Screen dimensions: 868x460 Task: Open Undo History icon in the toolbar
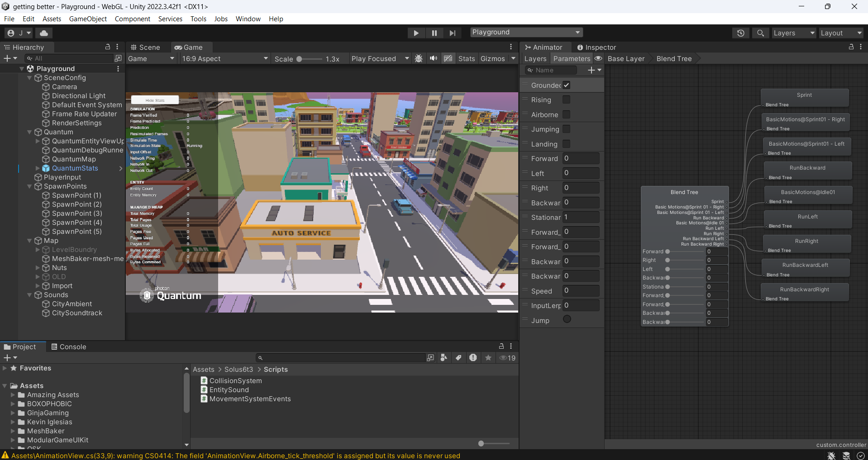[740, 33]
